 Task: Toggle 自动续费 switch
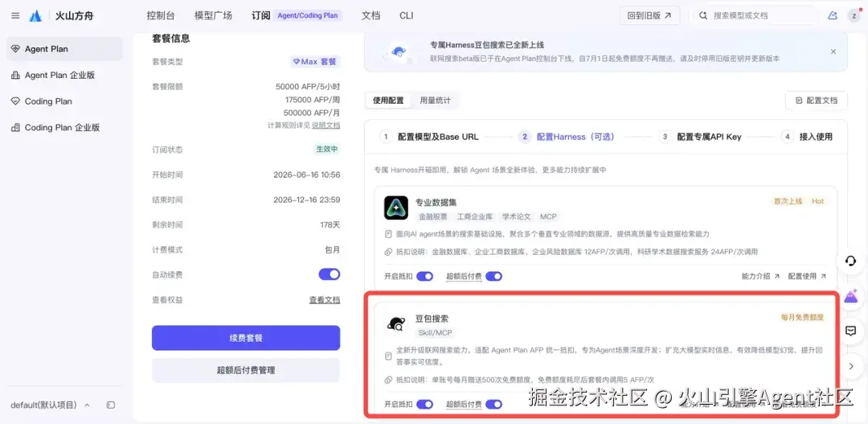330,274
